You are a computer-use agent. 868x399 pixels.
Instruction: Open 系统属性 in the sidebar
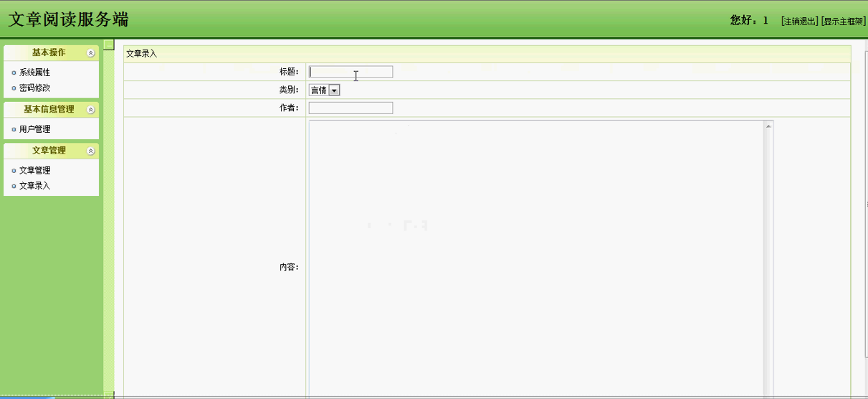coord(34,72)
